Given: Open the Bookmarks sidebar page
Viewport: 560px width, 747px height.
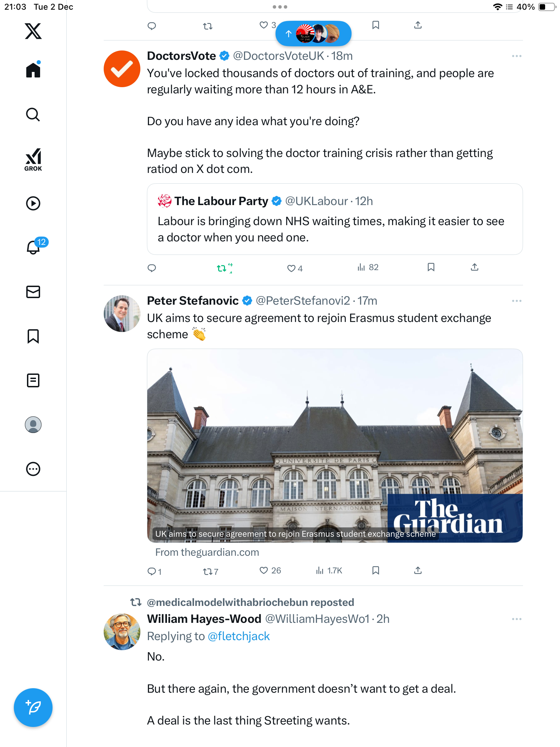Looking at the screenshot, I should (x=33, y=336).
